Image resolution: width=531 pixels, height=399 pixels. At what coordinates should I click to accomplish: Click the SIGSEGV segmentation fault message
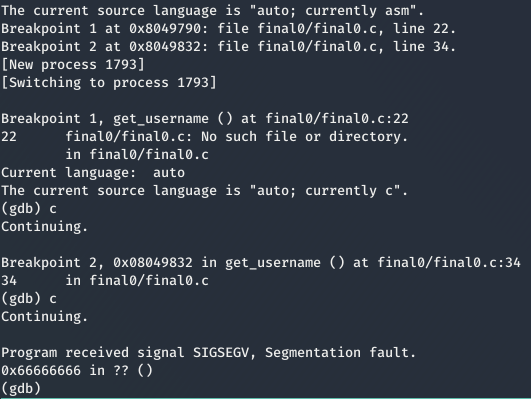coord(209,353)
